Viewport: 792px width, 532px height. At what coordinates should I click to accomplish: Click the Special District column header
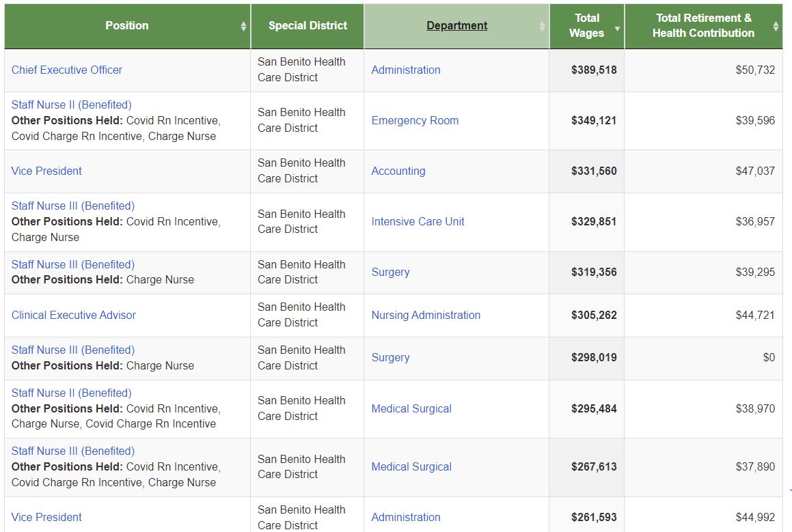coord(308,26)
